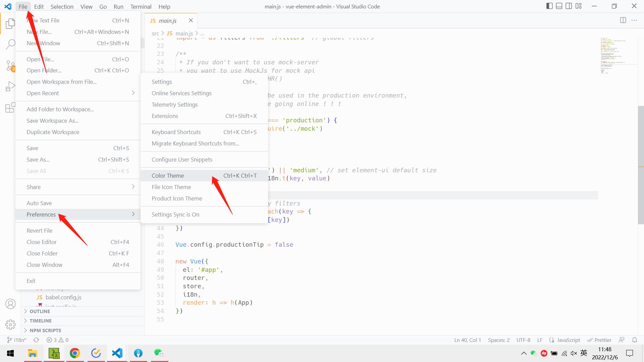Click the JavaScript language mode in status bar
644x362 pixels.
click(568, 340)
